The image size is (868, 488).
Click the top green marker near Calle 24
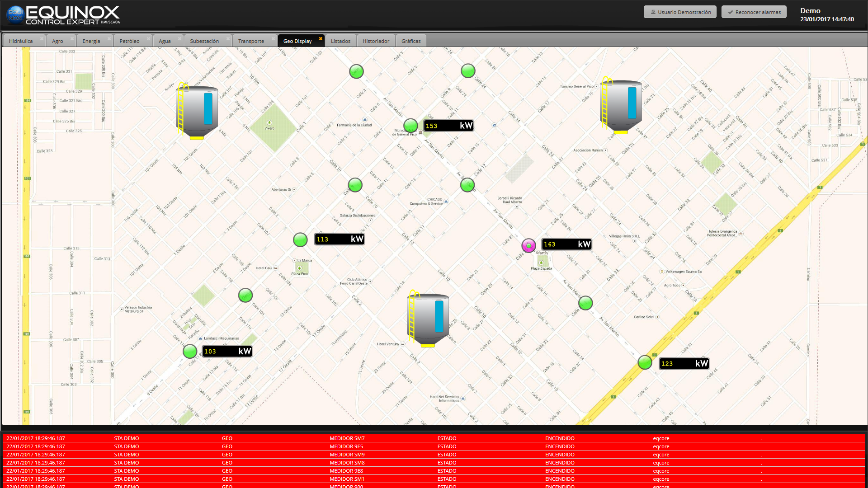(468, 71)
